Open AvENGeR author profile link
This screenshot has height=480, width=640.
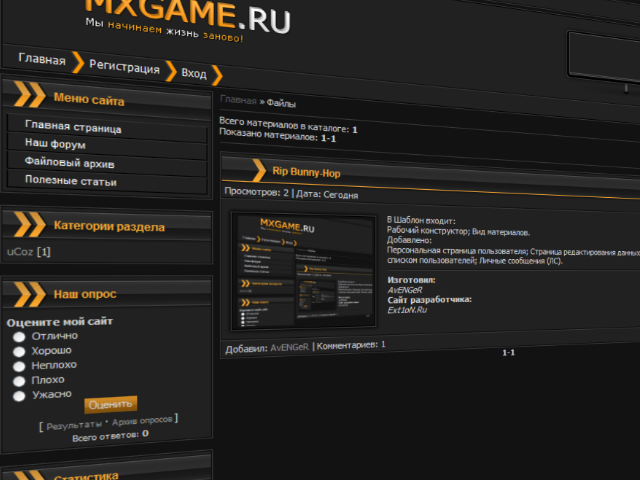pyautogui.click(x=289, y=347)
